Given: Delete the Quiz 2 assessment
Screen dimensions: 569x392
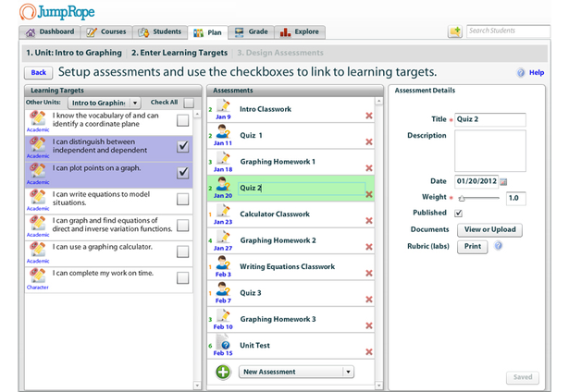Looking at the screenshot, I should [368, 194].
